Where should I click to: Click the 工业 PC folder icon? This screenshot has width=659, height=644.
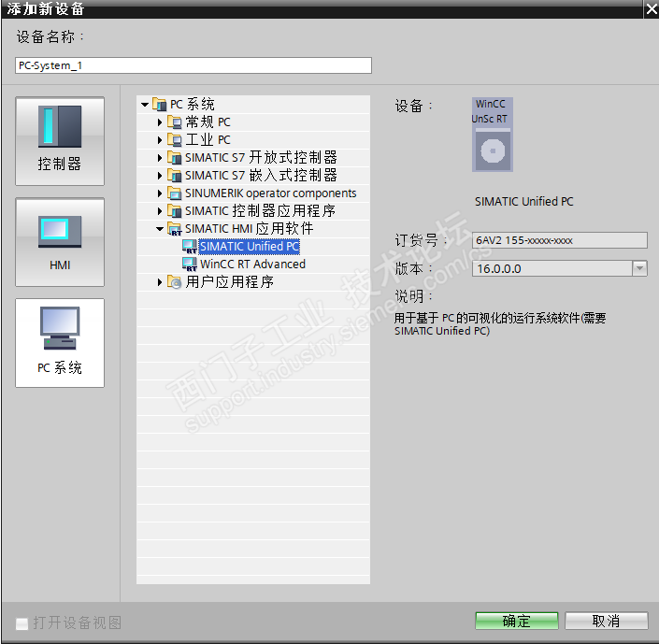pos(175,139)
